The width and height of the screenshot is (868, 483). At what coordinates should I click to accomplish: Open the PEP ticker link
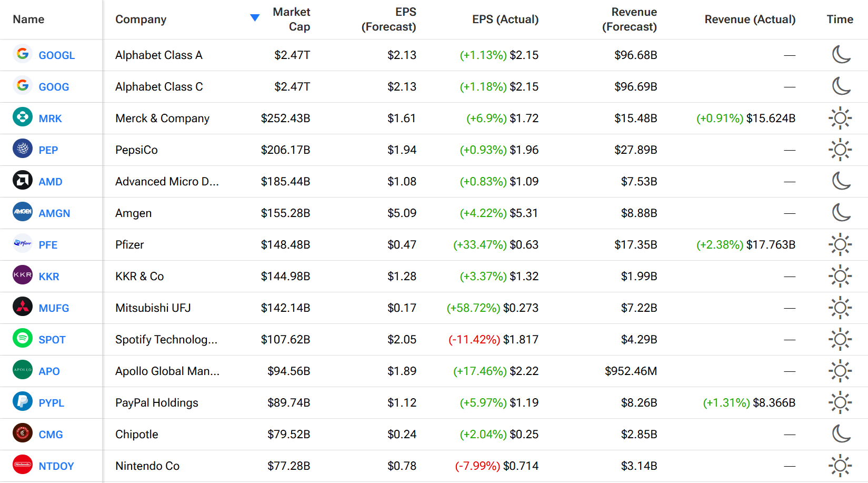coord(48,150)
